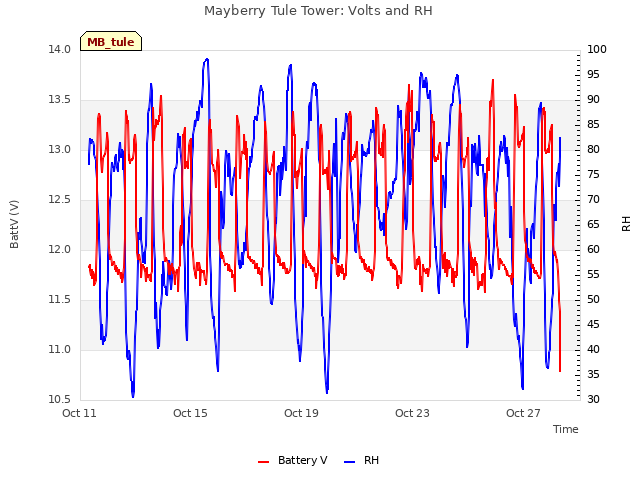Screen dimensions: 640x480
Task: Click the 65 RH tick label
Action: pos(593,224)
